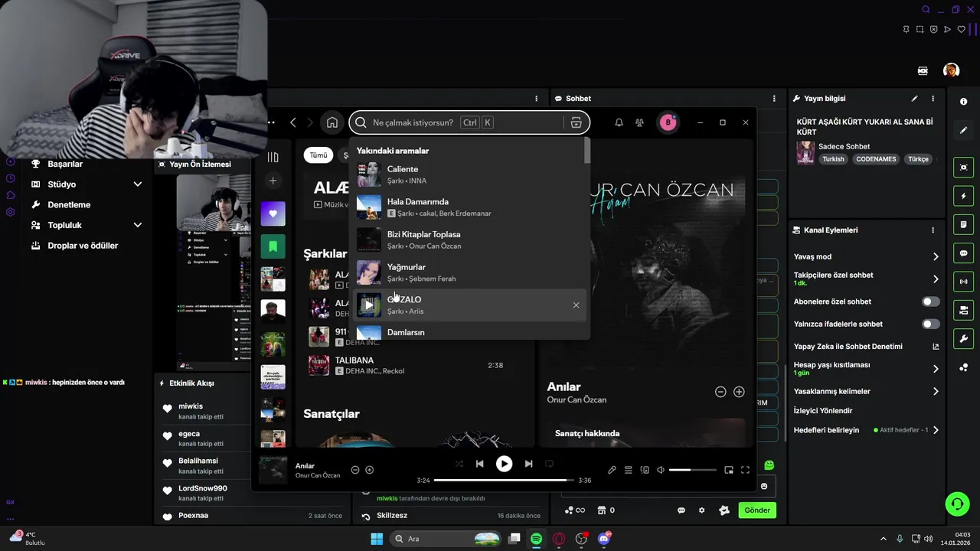Open the green bookmark episodes playlist
Screen dimensions: 980x551
tap(273, 246)
